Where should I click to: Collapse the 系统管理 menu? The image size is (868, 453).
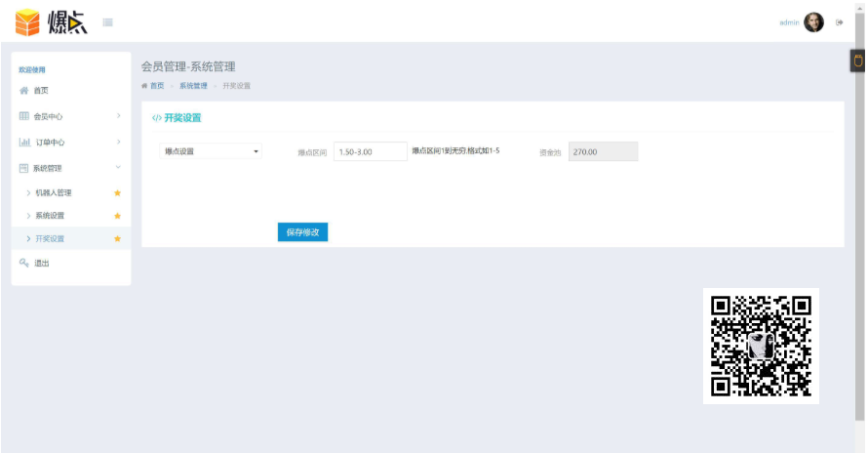point(71,168)
